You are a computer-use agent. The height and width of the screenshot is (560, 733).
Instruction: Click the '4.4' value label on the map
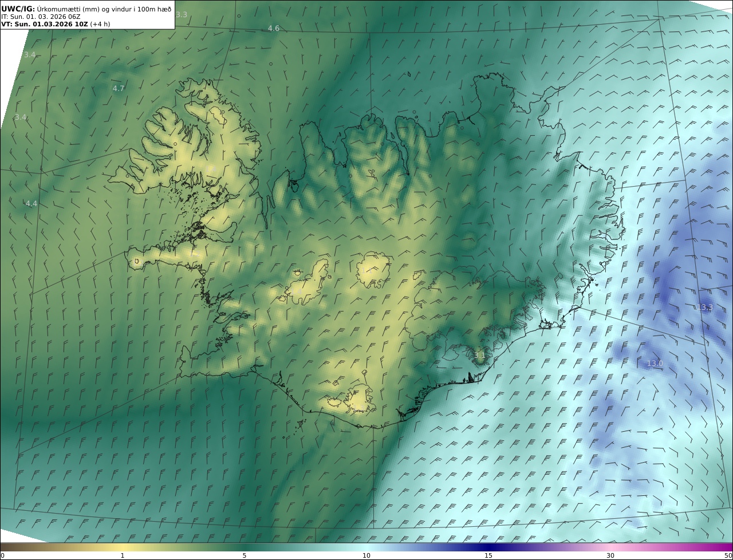[31, 203]
